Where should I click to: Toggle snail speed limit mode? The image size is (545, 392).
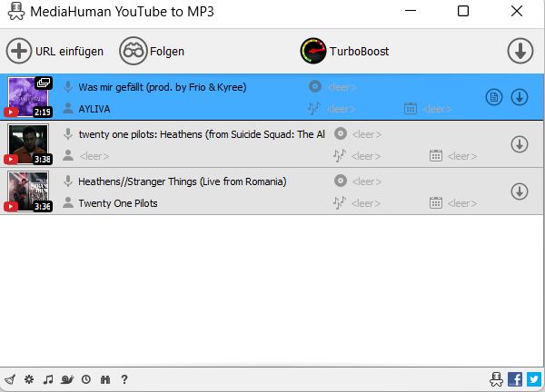[67, 379]
